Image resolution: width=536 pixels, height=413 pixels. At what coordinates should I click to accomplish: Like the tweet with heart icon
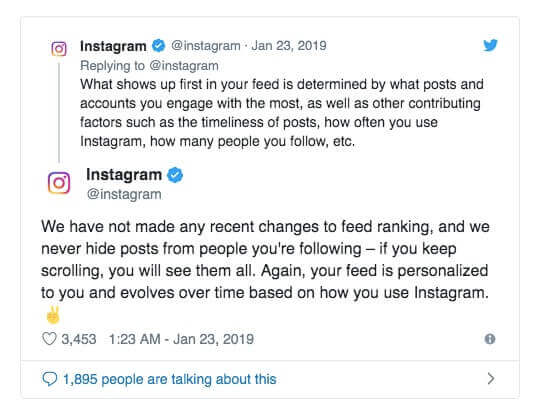(49, 339)
